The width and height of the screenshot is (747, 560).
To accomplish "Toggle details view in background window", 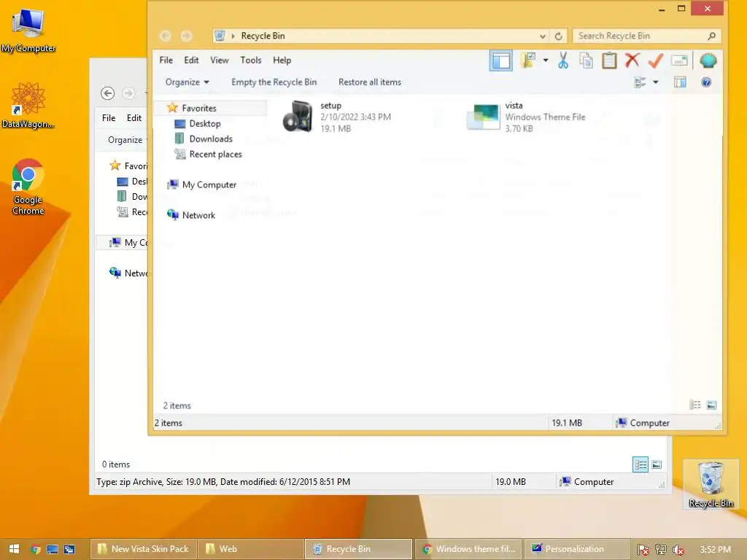I will pyautogui.click(x=640, y=464).
